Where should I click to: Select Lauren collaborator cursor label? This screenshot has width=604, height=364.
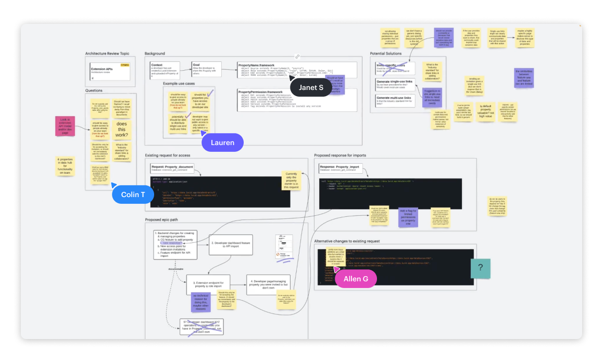pyautogui.click(x=222, y=142)
